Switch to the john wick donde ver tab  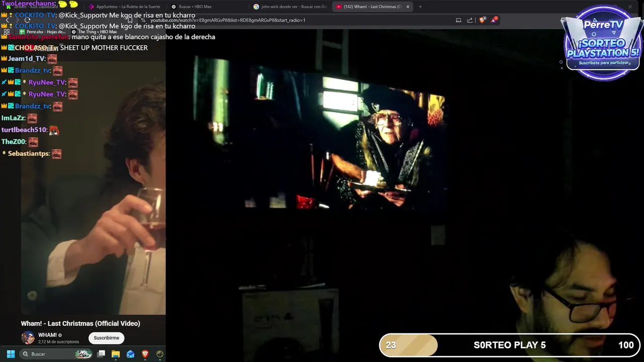(x=290, y=7)
